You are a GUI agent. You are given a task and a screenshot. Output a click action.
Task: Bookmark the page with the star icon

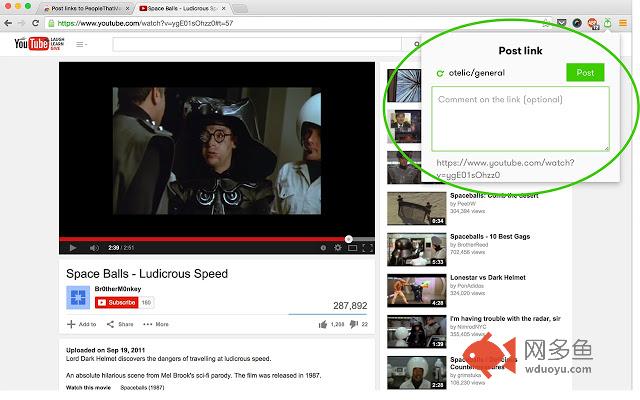click(x=546, y=23)
